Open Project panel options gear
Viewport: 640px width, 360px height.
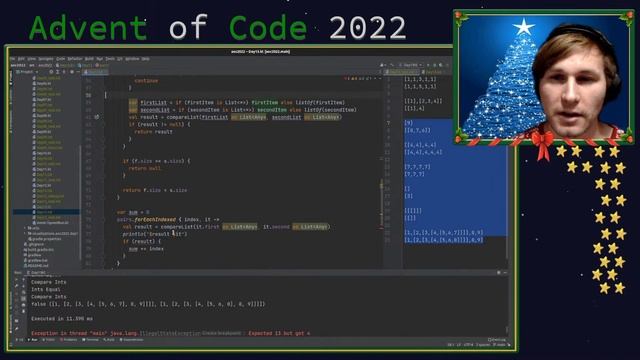coord(72,72)
